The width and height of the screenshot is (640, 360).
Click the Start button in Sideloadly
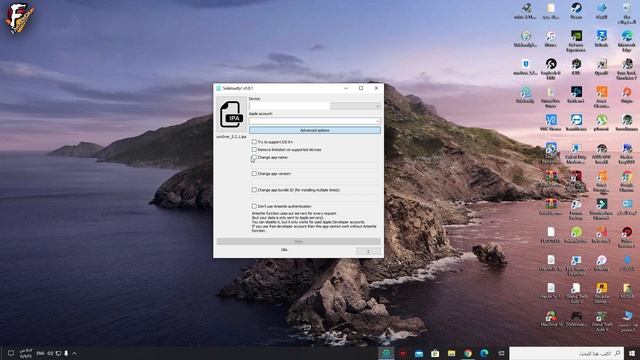pos(298,242)
